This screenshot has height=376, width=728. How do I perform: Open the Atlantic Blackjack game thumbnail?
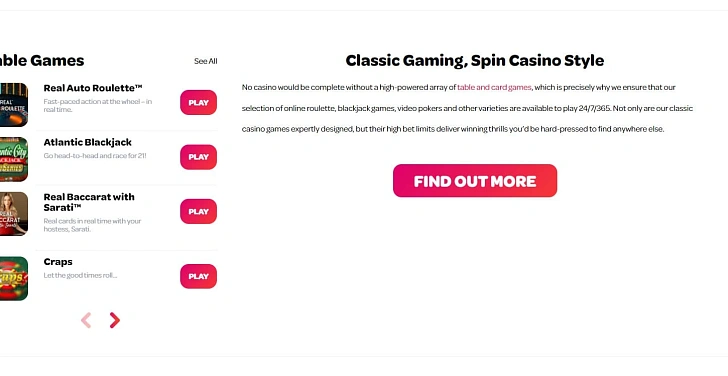pos(13,159)
